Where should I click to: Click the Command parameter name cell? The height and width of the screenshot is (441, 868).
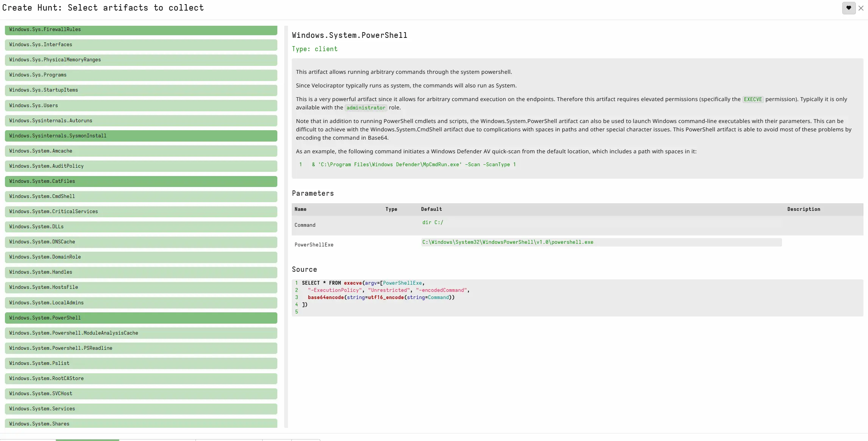305,225
